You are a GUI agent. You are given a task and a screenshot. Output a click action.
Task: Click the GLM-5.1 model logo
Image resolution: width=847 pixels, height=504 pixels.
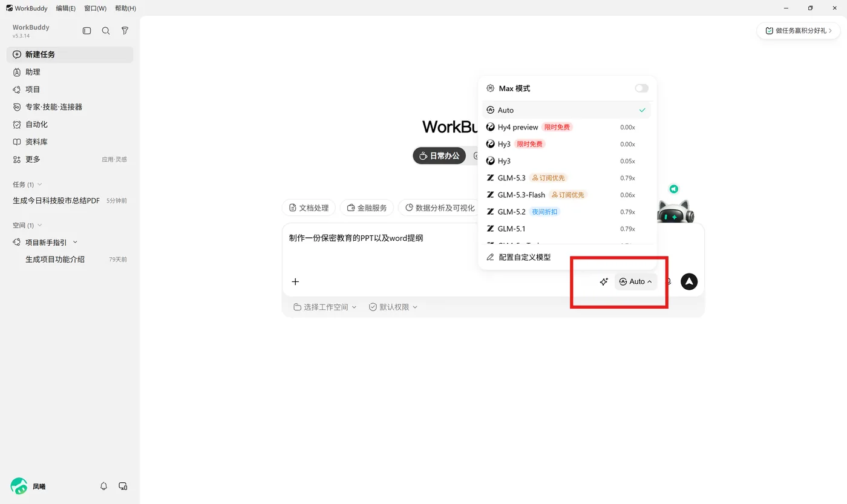click(491, 229)
